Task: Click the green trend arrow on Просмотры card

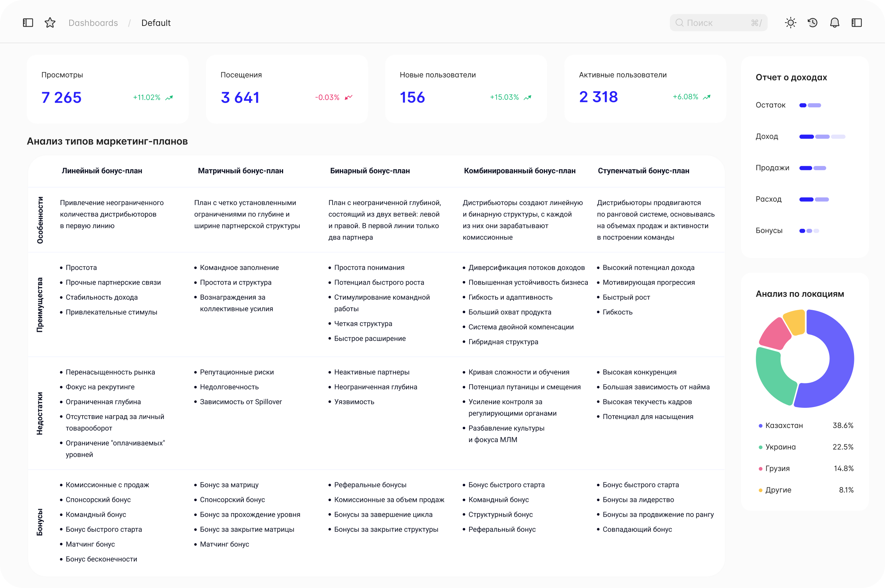Action: (x=169, y=97)
